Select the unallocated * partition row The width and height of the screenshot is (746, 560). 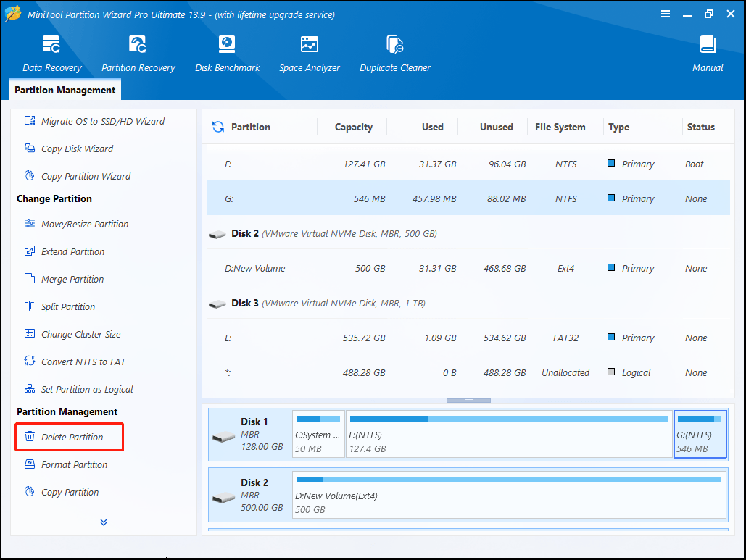[x=468, y=372]
